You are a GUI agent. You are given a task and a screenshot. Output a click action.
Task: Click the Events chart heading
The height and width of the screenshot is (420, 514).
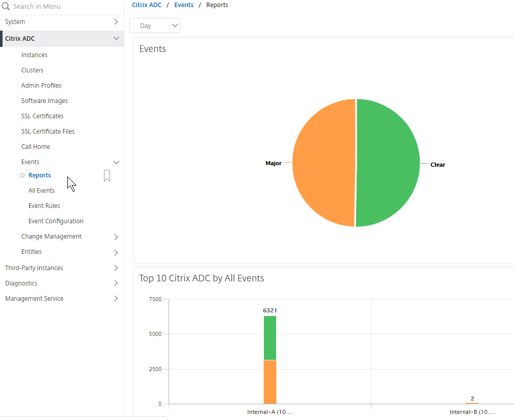tap(152, 49)
